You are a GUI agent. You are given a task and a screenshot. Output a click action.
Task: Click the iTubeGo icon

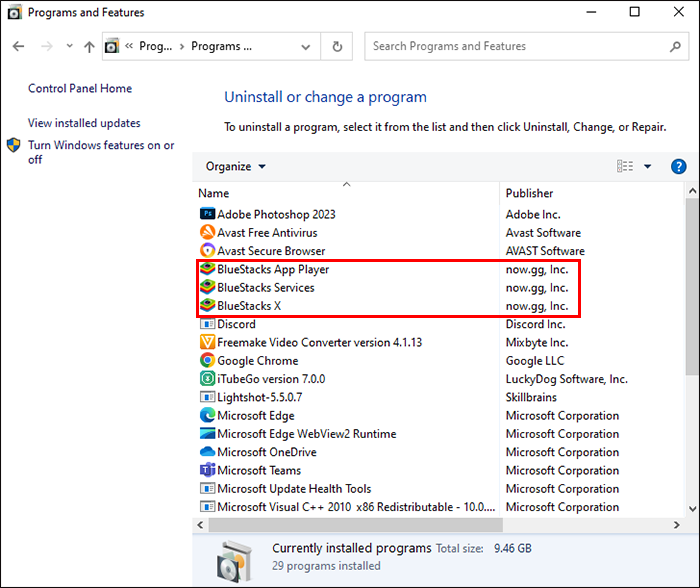click(x=207, y=379)
